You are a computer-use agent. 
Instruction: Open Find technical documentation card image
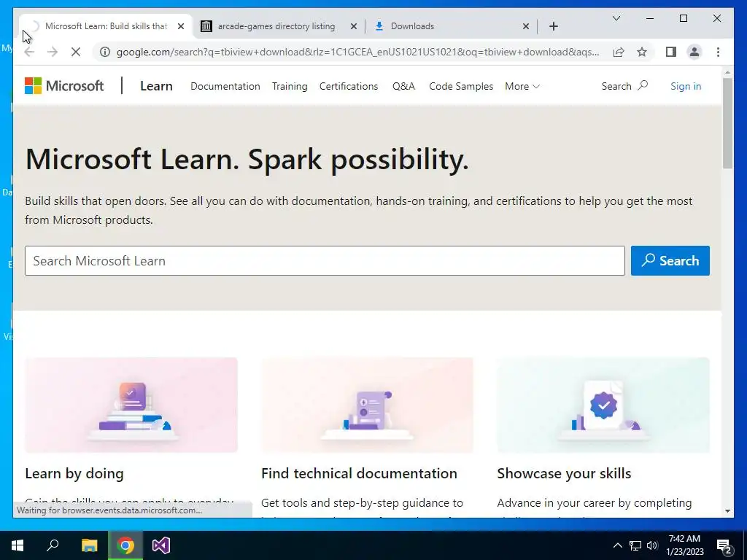pos(368,405)
